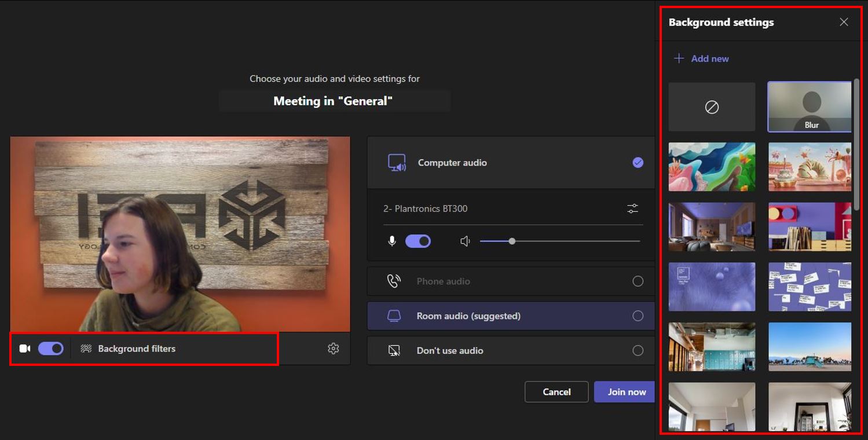Select Room audio (suggested) radio button
This screenshot has height=440, width=868.
[638, 316]
